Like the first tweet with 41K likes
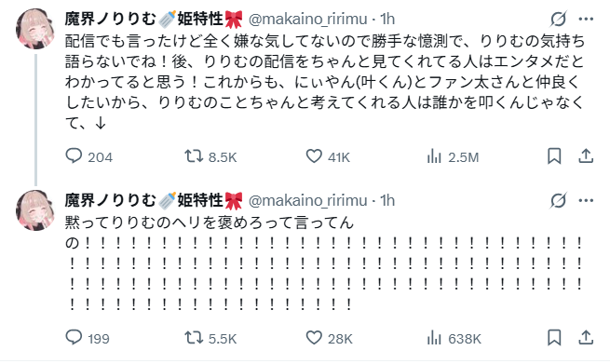The width and height of the screenshot is (610, 364). pyautogui.click(x=328, y=156)
